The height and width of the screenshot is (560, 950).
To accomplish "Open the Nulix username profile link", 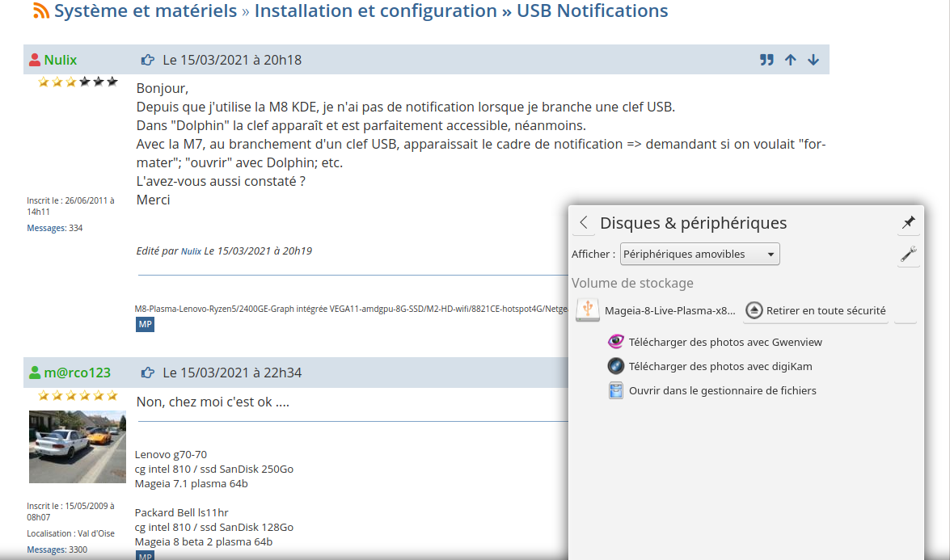I will point(60,60).
